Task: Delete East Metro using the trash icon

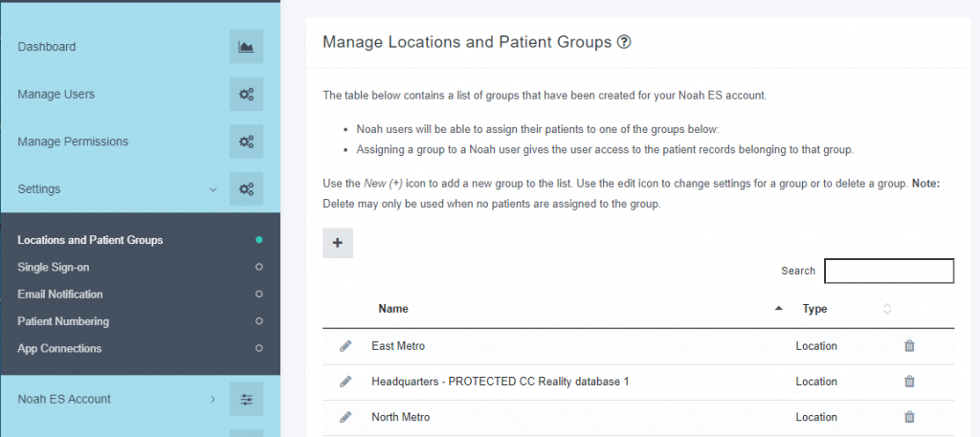Action: point(909,346)
